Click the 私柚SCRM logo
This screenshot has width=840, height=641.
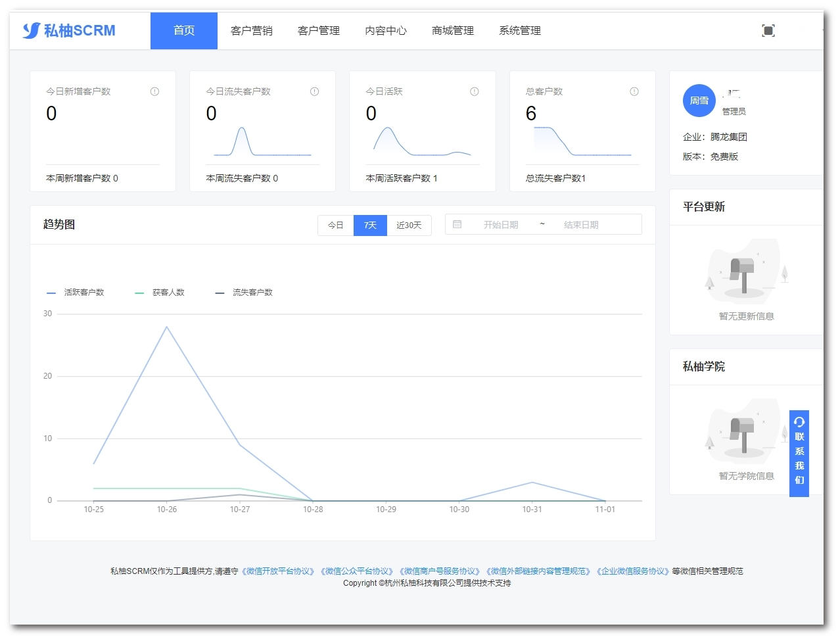pyautogui.click(x=69, y=31)
